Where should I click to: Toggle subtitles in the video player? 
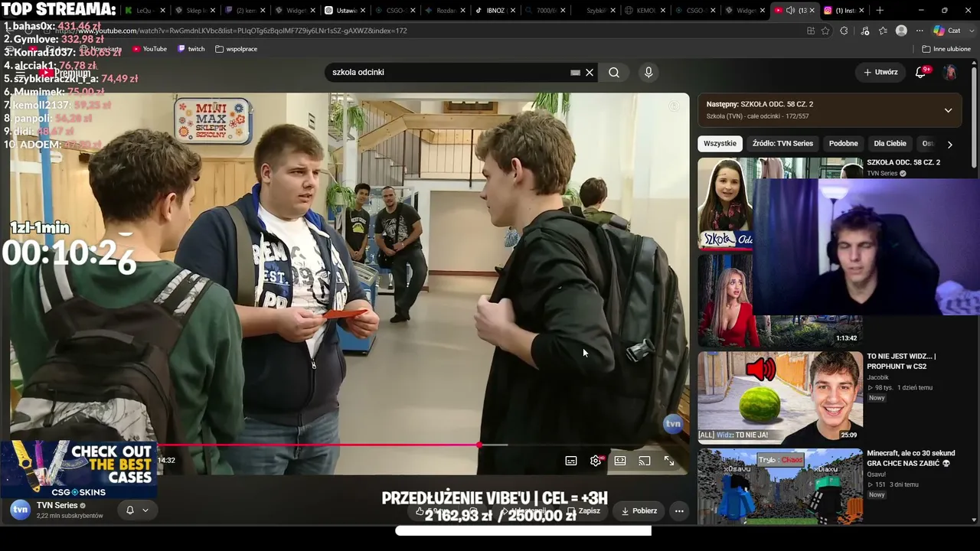(x=571, y=461)
